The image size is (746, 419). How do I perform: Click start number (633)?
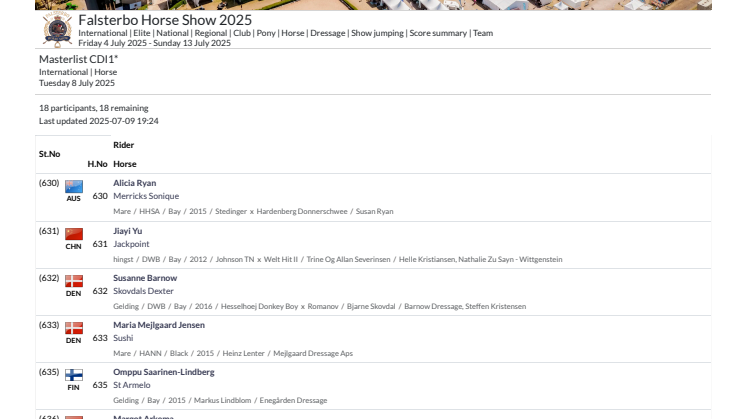(x=49, y=325)
